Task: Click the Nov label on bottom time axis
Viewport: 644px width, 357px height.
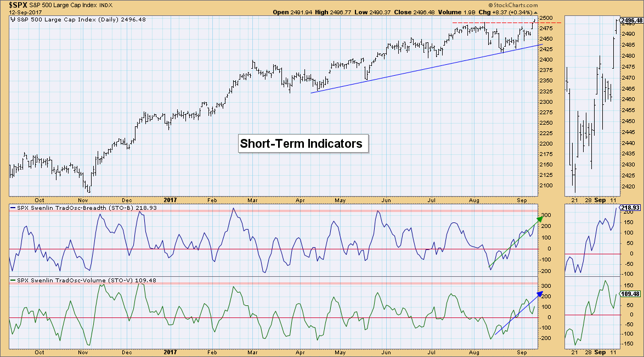Action: (x=83, y=353)
